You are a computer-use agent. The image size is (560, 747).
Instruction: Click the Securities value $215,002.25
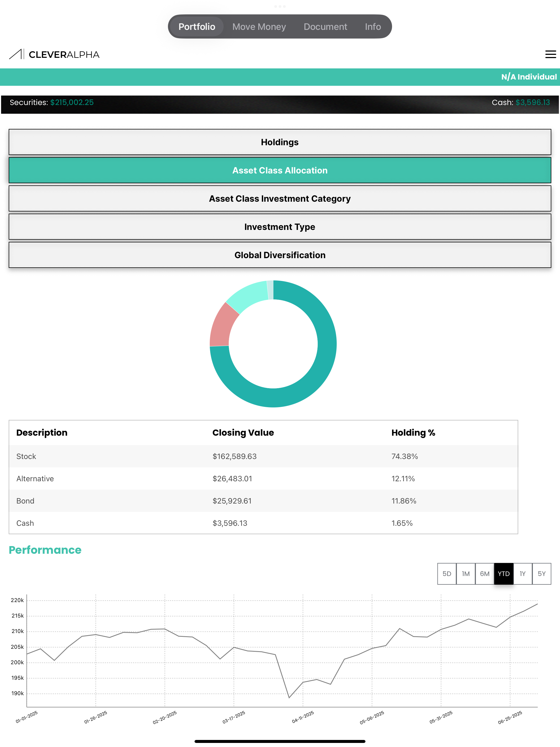(72, 102)
